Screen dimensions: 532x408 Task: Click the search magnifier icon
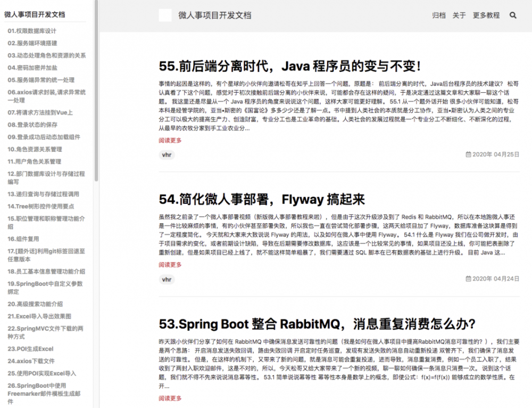point(512,16)
